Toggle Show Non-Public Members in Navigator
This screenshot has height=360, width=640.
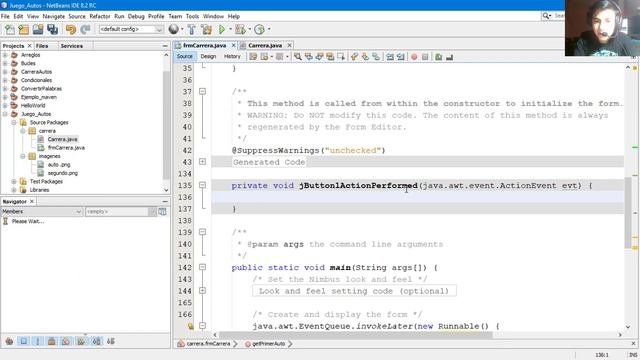click(52, 341)
